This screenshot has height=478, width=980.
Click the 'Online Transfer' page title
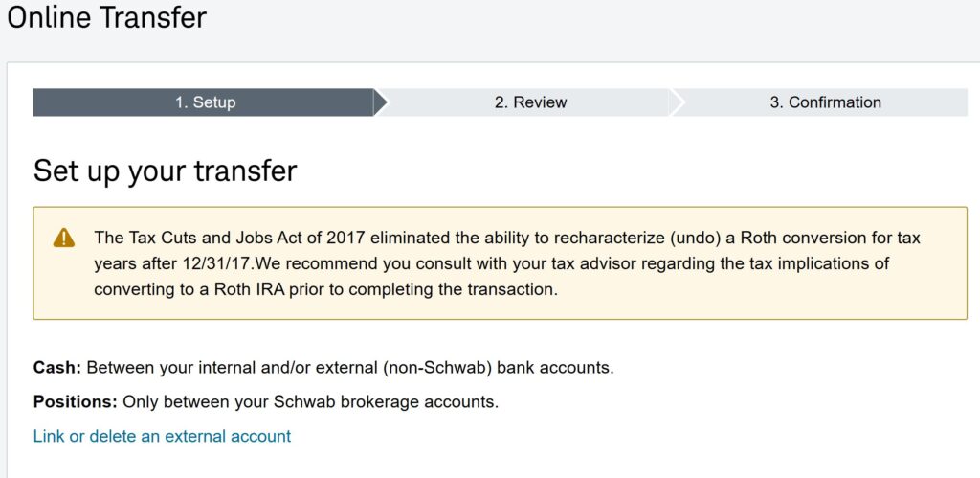pyautogui.click(x=106, y=17)
